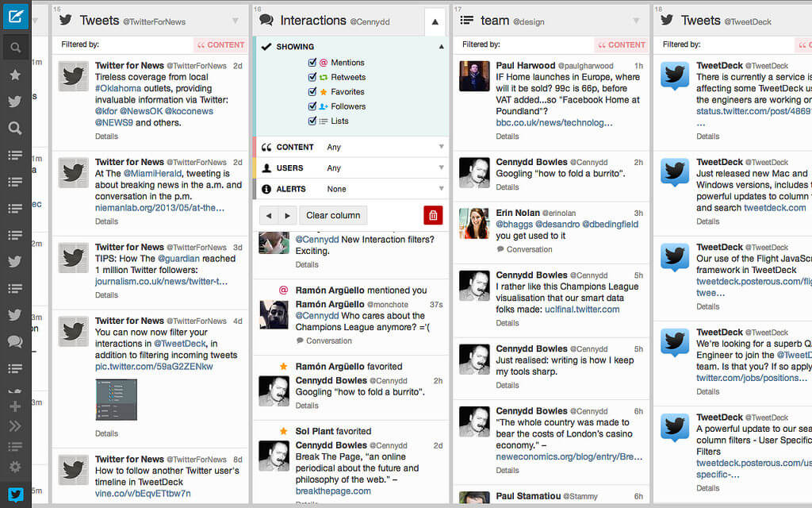The width and height of the screenshot is (812, 508).
Task: Click the bird icon in the @TweetDeck column header
Action: (x=667, y=20)
